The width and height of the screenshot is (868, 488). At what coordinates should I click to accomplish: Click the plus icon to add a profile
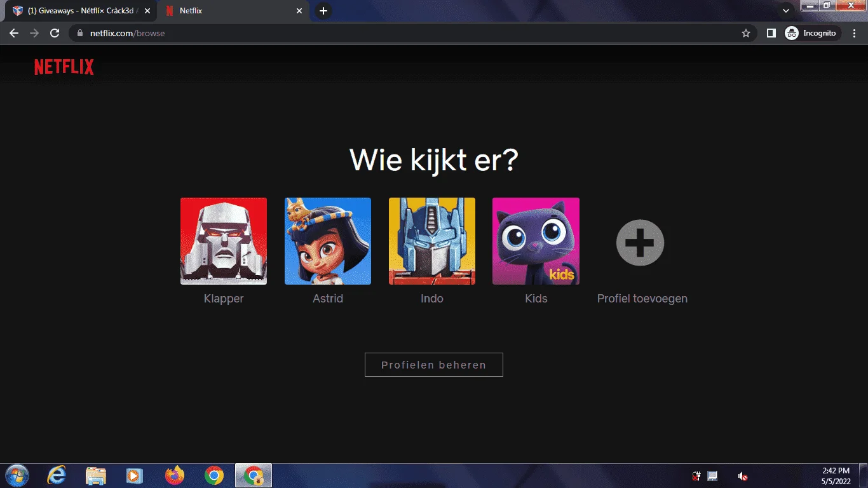tap(640, 242)
